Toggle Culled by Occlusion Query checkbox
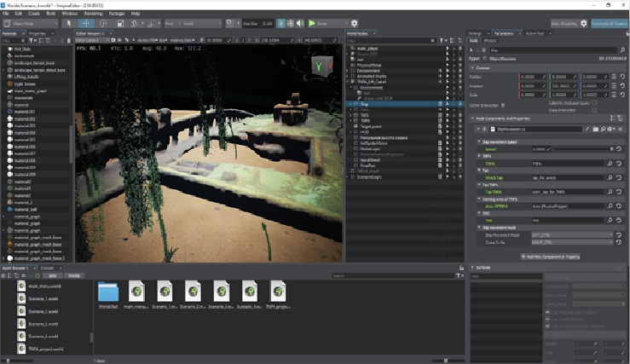 (595, 103)
